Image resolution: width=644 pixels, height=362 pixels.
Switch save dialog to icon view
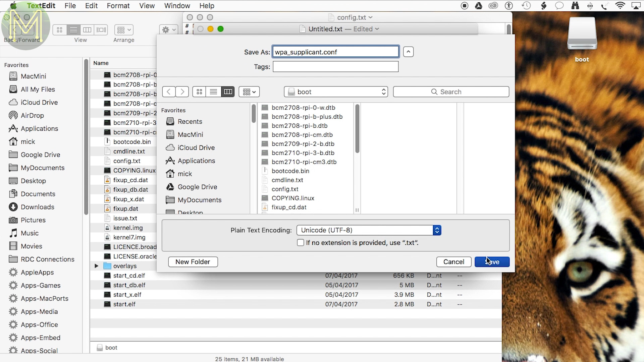coord(199,92)
